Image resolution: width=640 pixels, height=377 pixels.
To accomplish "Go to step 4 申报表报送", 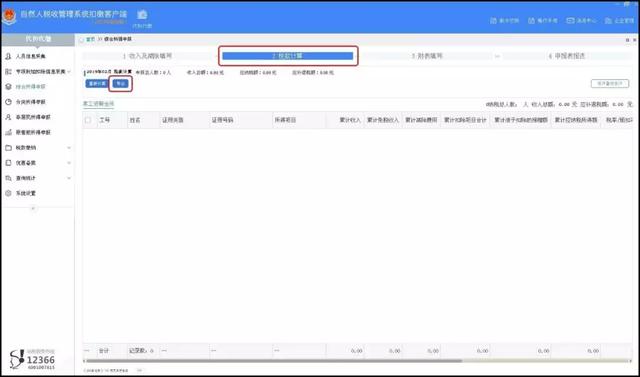I will click(567, 56).
